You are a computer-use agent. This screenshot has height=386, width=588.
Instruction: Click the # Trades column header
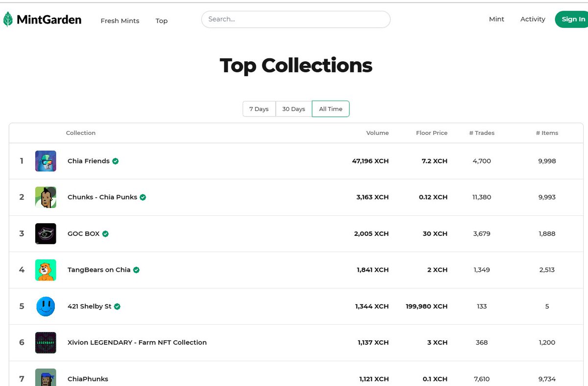482,133
